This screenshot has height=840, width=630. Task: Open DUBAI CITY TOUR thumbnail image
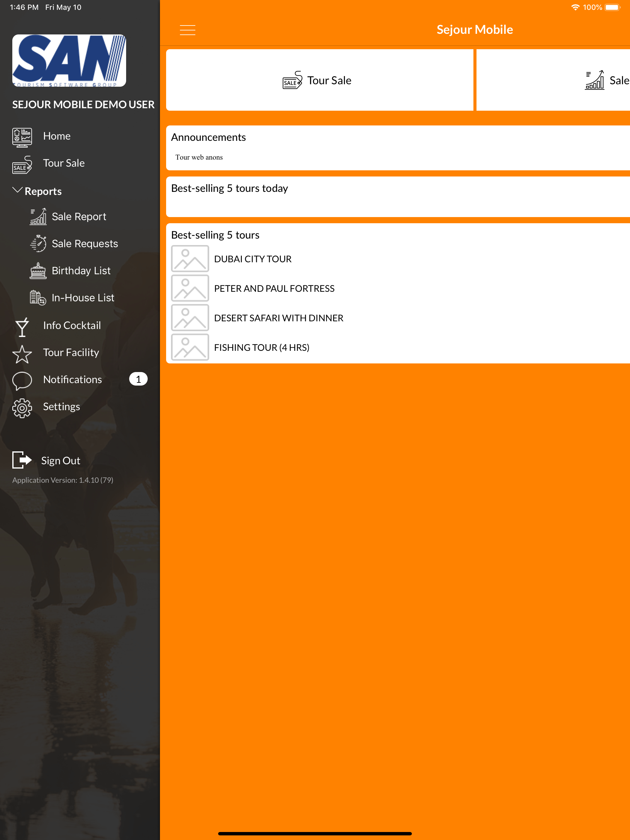[190, 259]
